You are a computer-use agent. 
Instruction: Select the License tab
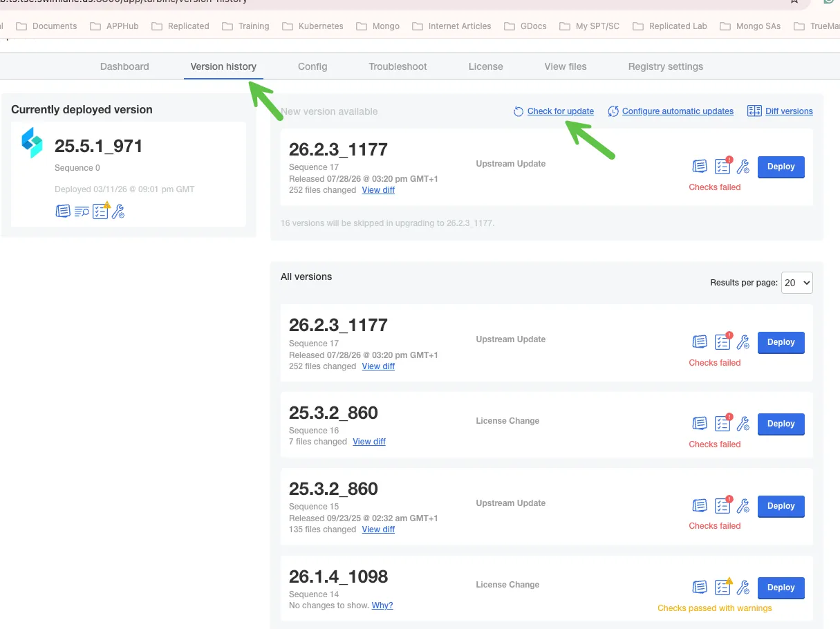coord(486,66)
